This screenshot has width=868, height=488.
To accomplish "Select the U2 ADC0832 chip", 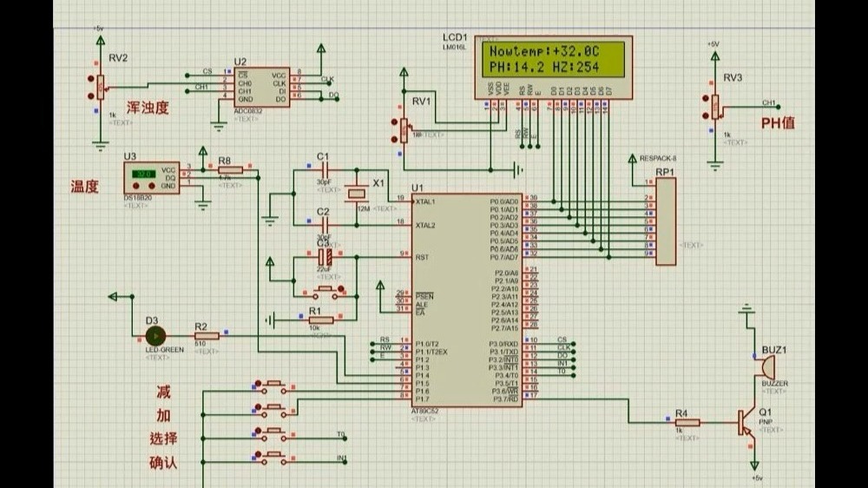I will (261, 88).
